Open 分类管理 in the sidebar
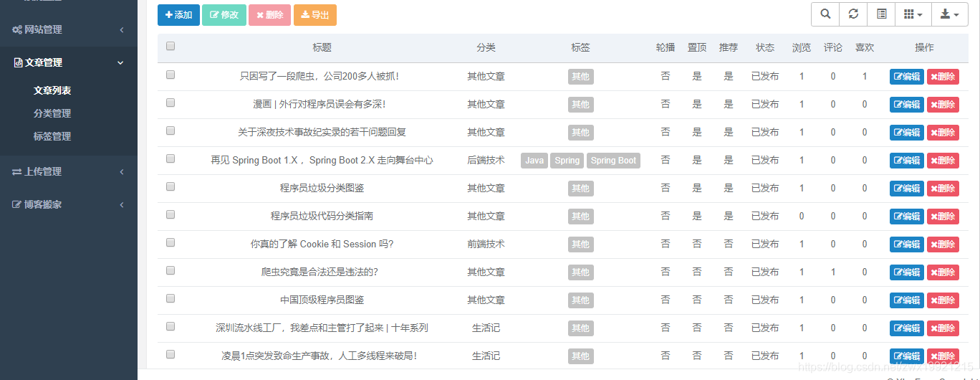Image resolution: width=980 pixels, height=380 pixels. tap(52, 113)
